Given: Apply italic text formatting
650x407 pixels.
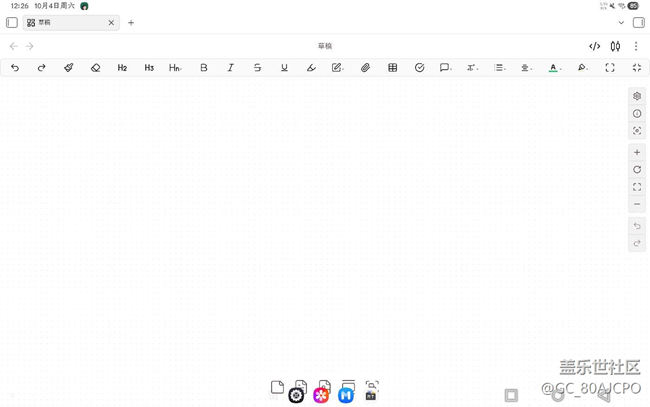Looking at the screenshot, I should pyautogui.click(x=230, y=68).
